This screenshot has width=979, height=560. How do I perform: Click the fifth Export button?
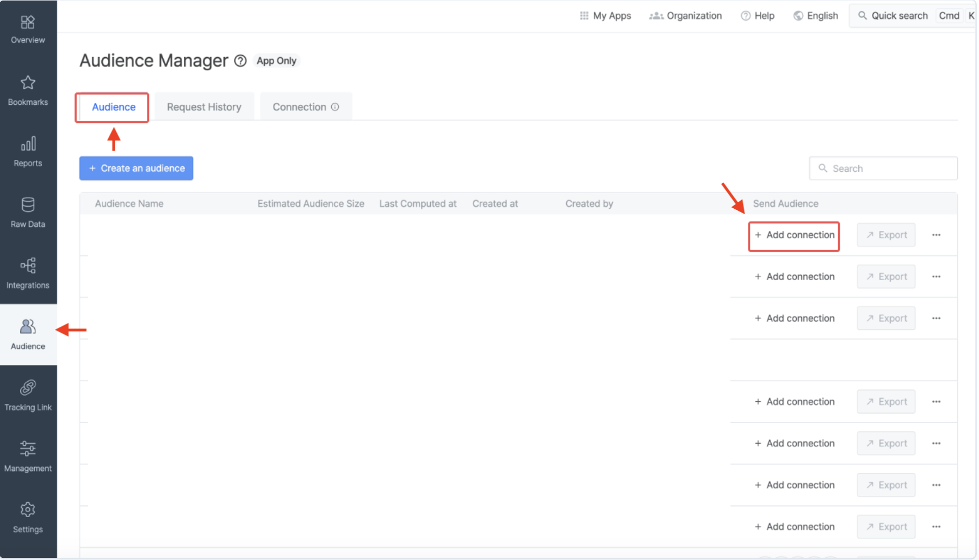887,444
